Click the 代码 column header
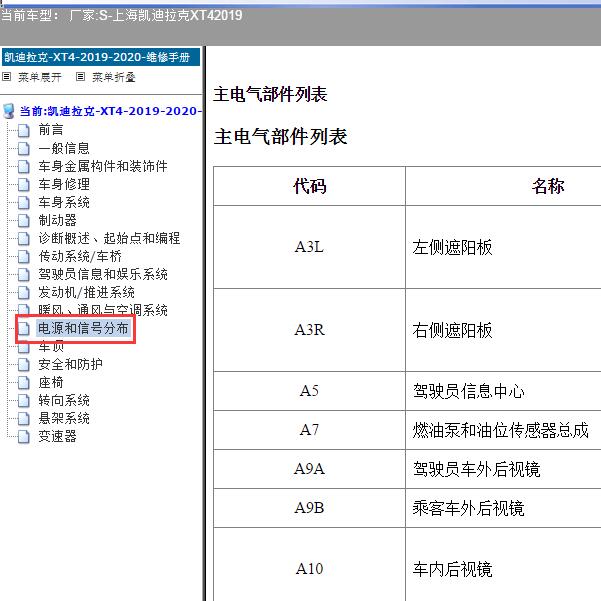Image resolution: width=601 pixels, height=601 pixels. tap(309, 186)
